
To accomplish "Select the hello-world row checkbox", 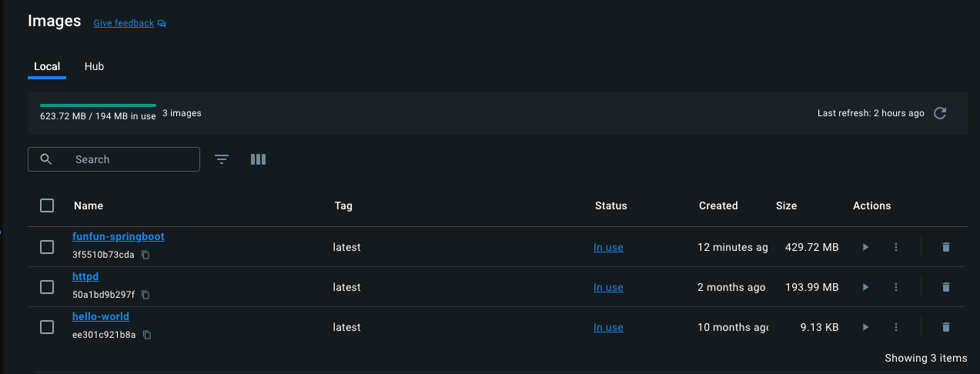I will [47, 327].
